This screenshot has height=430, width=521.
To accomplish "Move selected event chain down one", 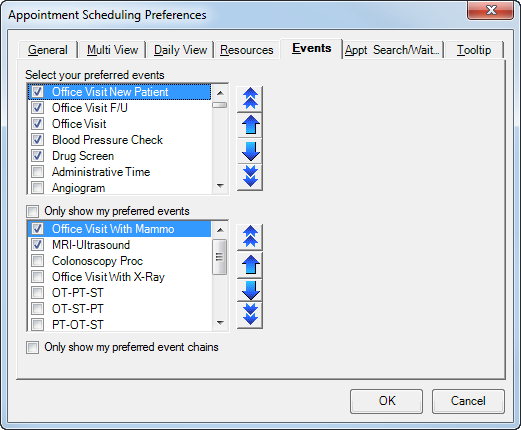I will click(250, 290).
